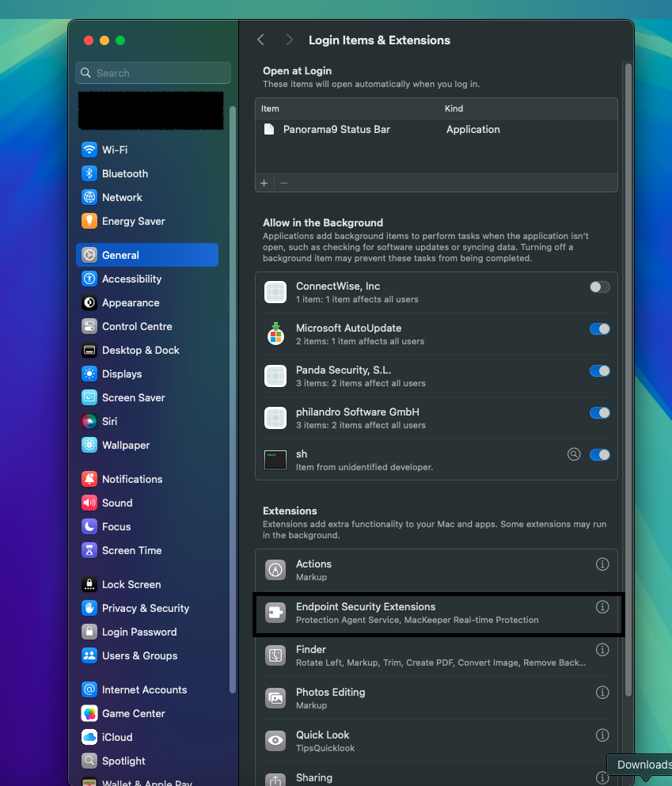Select the Photos Editing Markup row
This screenshot has width=672, height=786.
(436, 698)
